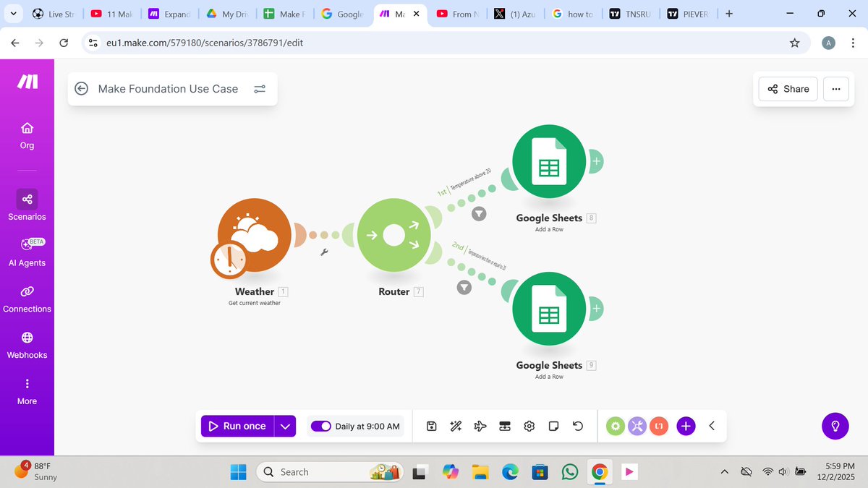Viewport: 868px width, 488px height.
Task: Click the filter icon on the 1st route
Action: 479,214
